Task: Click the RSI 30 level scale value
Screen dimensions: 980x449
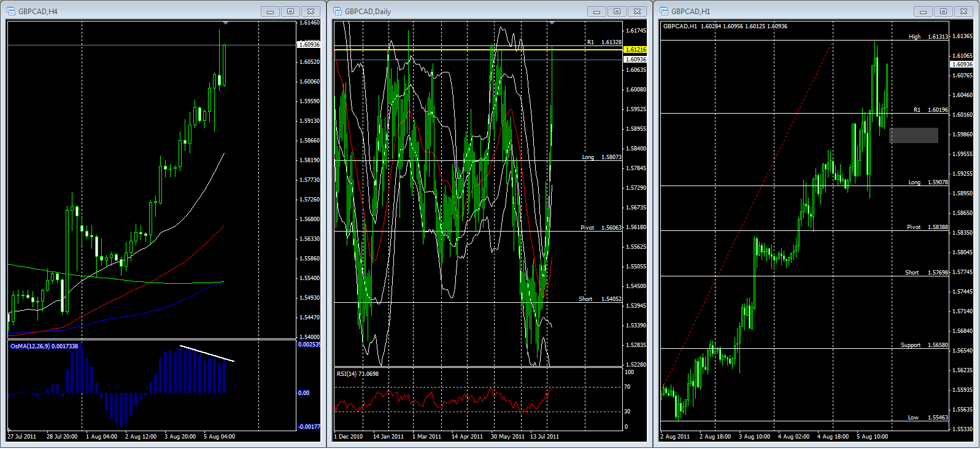Action: tap(627, 412)
